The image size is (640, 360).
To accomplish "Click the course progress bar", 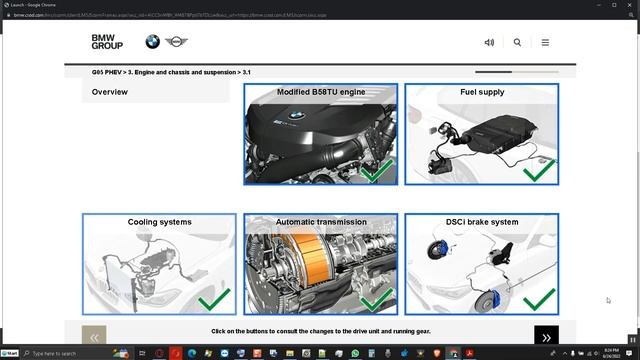I will click(x=517, y=72).
